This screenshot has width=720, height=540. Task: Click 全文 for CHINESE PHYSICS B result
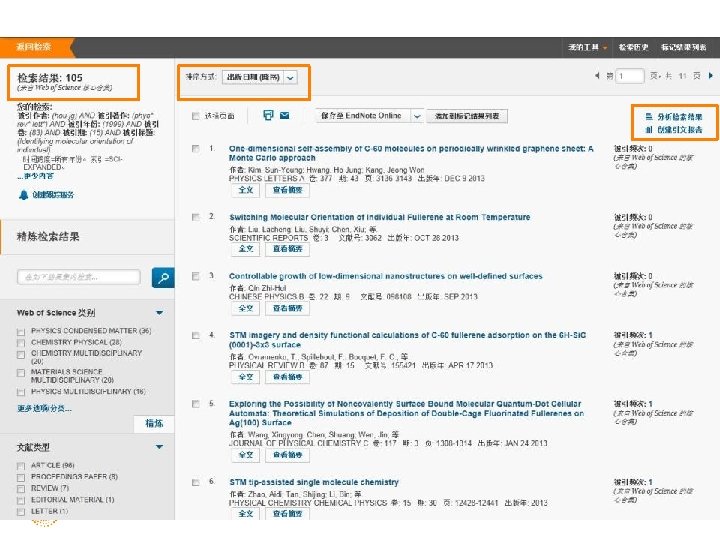246,308
